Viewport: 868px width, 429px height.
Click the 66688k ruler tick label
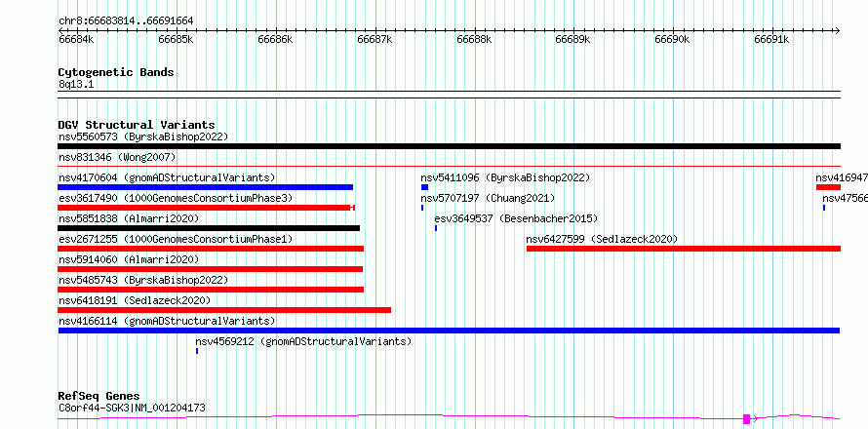coord(474,39)
